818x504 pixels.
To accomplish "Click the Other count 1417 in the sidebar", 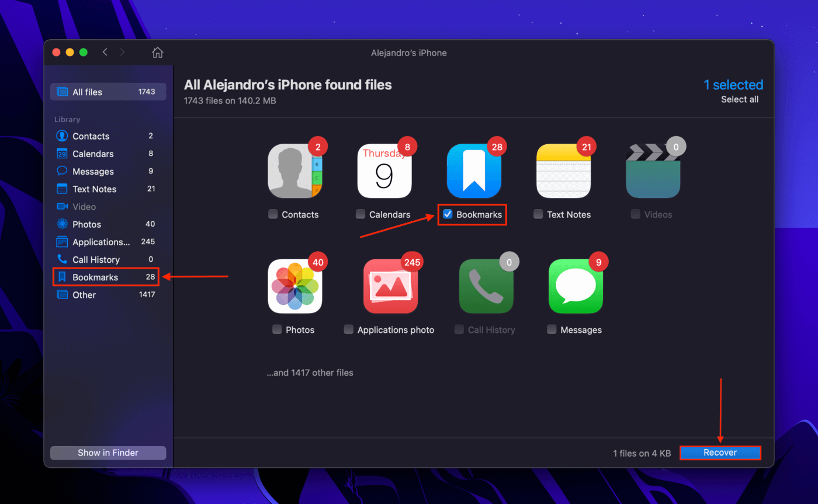I will (147, 294).
